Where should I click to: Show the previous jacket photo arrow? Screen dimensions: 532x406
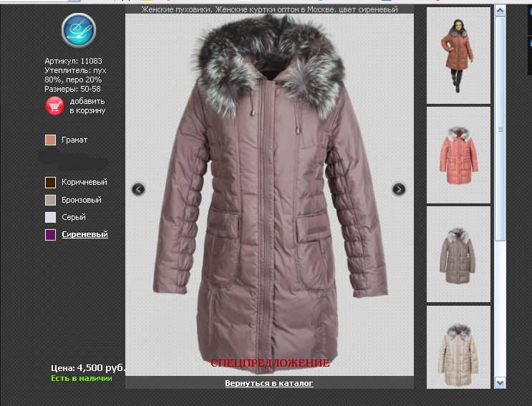pos(139,189)
